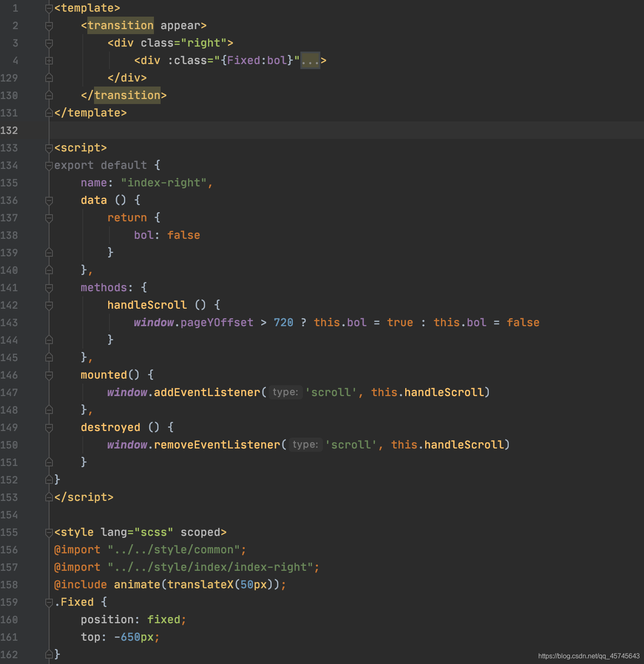This screenshot has height=664, width=644.
Task: Collapse export default block fold marker
Action: click(x=49, y=166)
